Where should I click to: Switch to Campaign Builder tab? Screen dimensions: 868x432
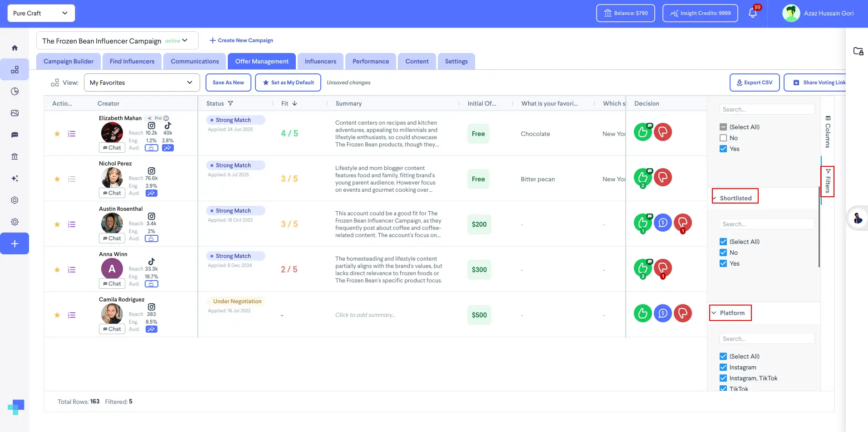click(x=69, y=61)
